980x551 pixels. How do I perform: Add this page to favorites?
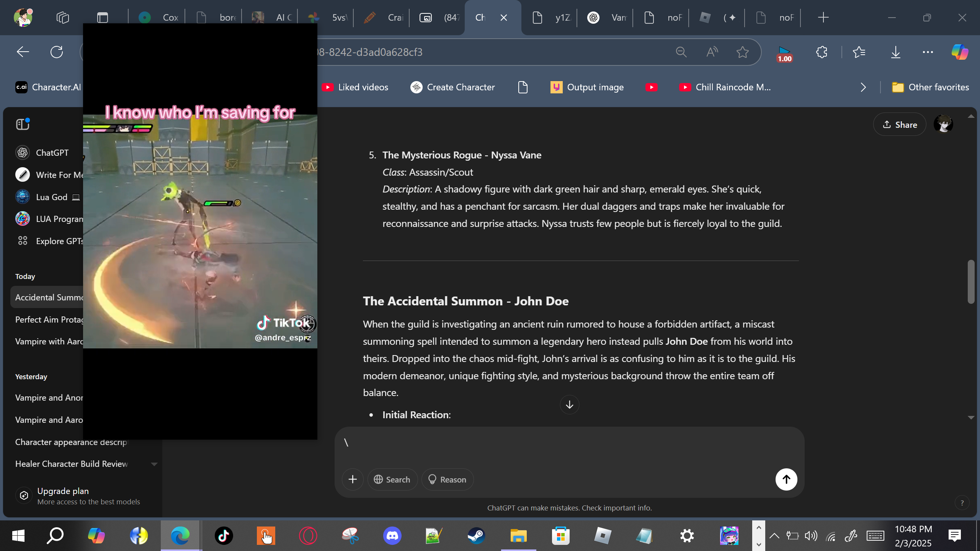742,52
